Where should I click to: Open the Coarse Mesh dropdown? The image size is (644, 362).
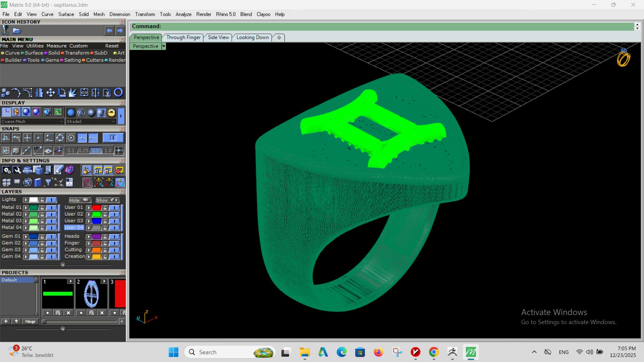[32, 121]
